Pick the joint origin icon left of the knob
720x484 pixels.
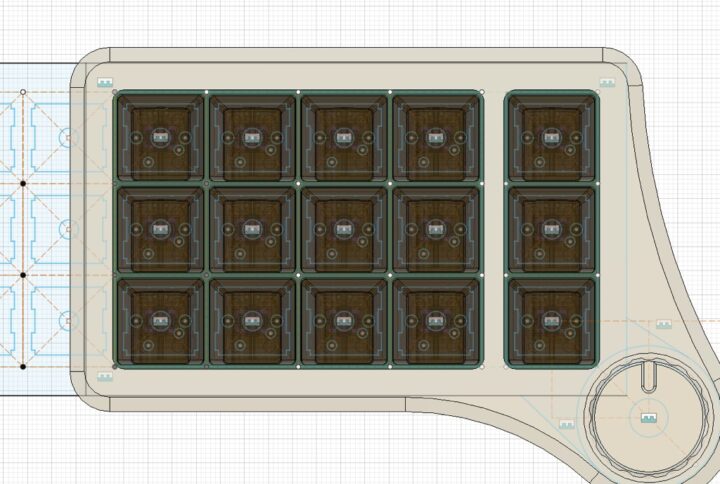565,422
